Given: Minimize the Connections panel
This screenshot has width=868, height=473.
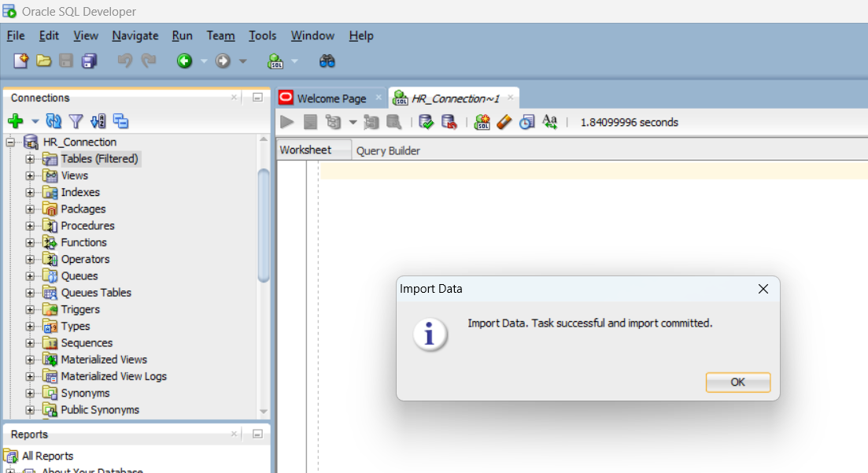Looking at the screenshot, I should [257, 98].
